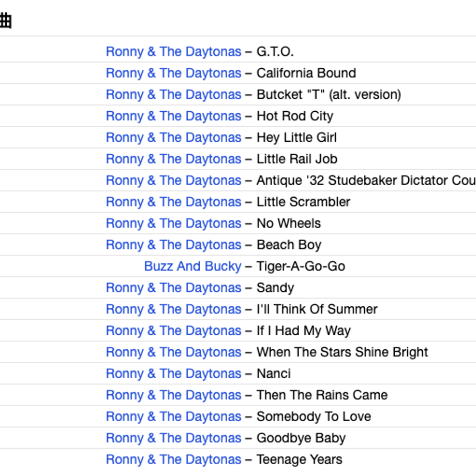Screen dimensions: 476x476
Task: Select track title Butcket "T" (alt. version)
Action: (x=329, y=95)
